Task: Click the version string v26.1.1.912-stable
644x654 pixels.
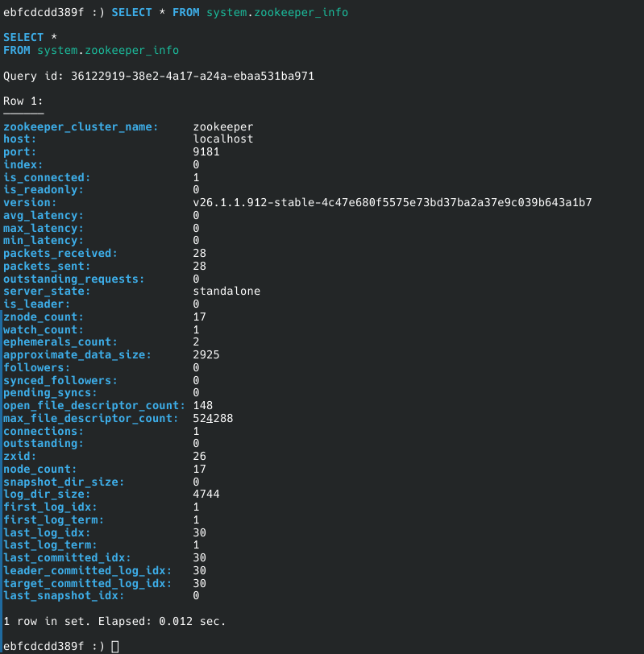Action: click(393, 202)
